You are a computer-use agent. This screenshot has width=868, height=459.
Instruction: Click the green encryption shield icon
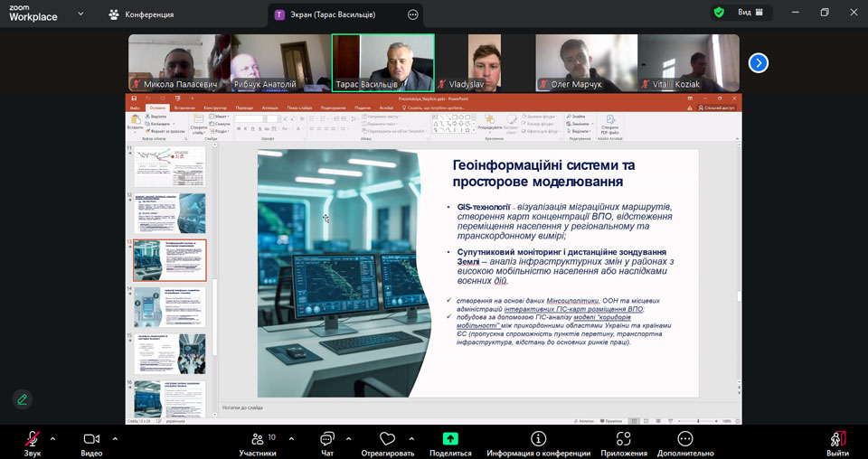(x=719, y=13)
